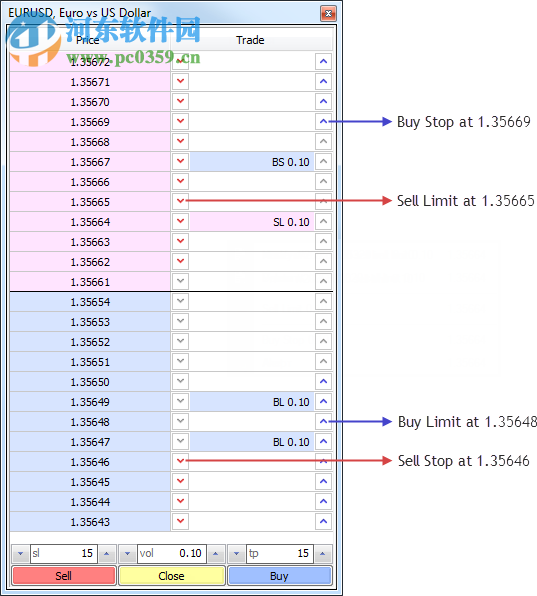Decrease the vol trade volume
Image resolution: width=537 pixels, height=596 pixels.
coord(128,554)
